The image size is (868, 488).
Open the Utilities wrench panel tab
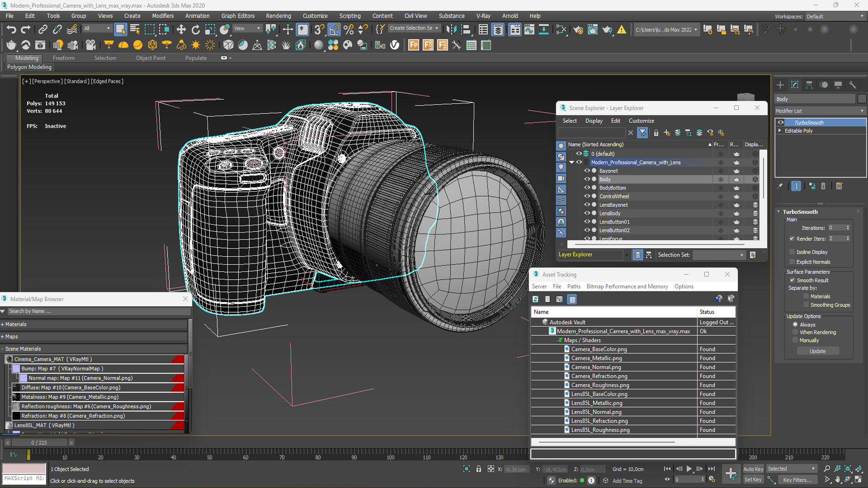(x=853, y=85)
